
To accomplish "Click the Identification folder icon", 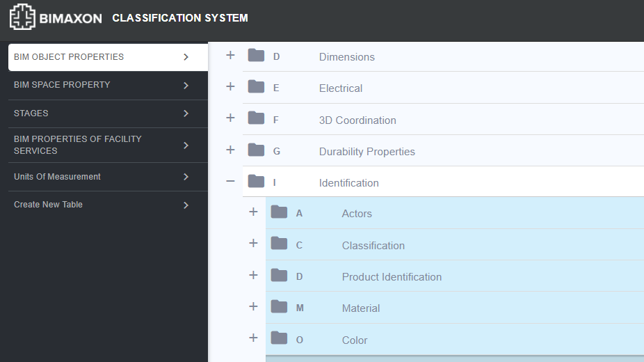I will coord(256,181).
